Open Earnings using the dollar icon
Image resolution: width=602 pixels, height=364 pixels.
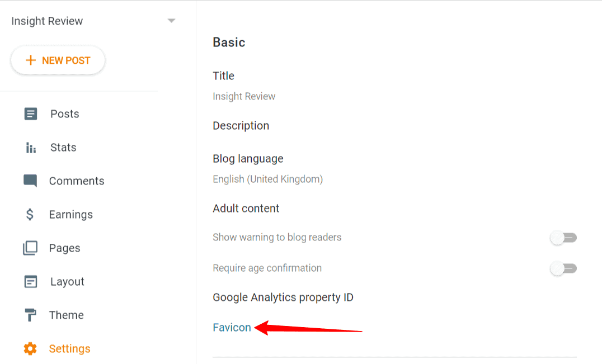(30, 214)
